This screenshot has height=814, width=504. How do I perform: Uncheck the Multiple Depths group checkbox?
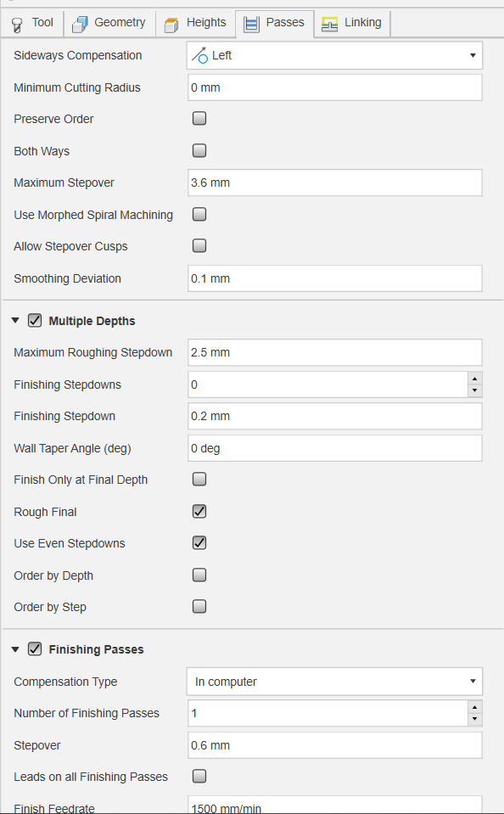point(35,320)
